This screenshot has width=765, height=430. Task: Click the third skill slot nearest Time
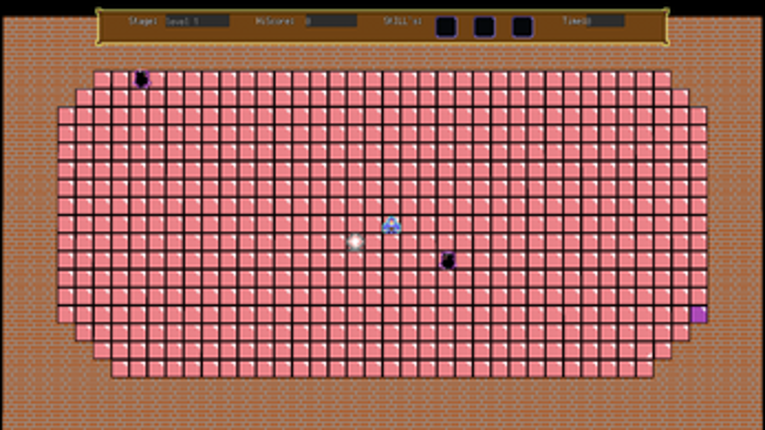click(522, 27)
